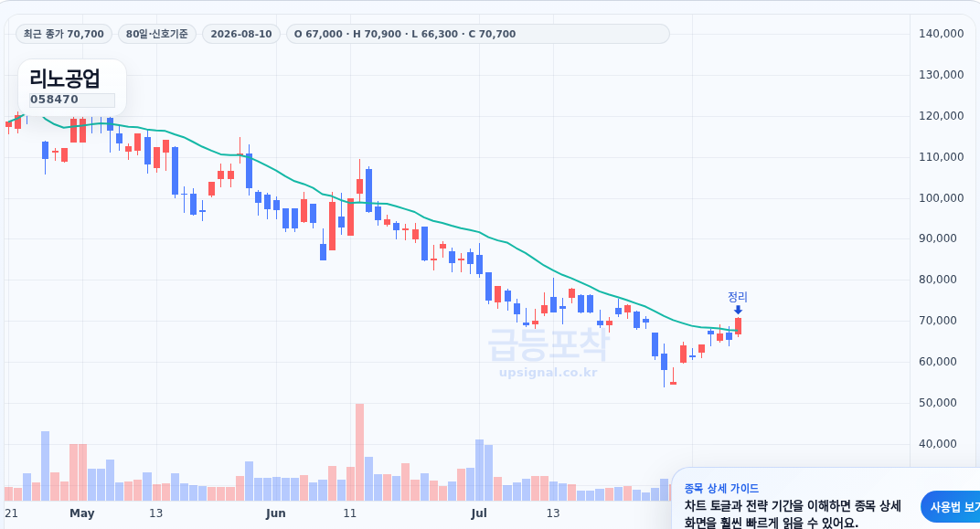Click the 120,000 price axis label

coord(941,115)
